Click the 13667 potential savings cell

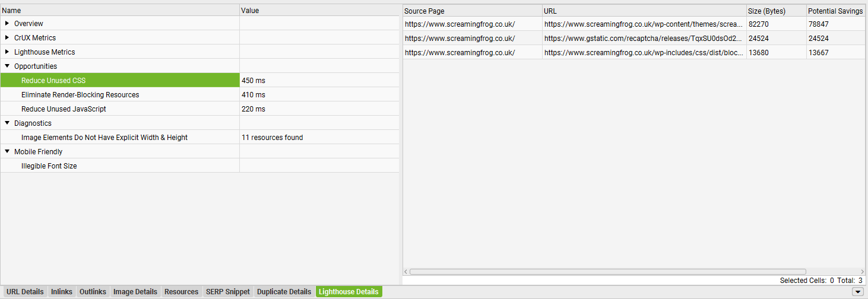pos(836,53)
